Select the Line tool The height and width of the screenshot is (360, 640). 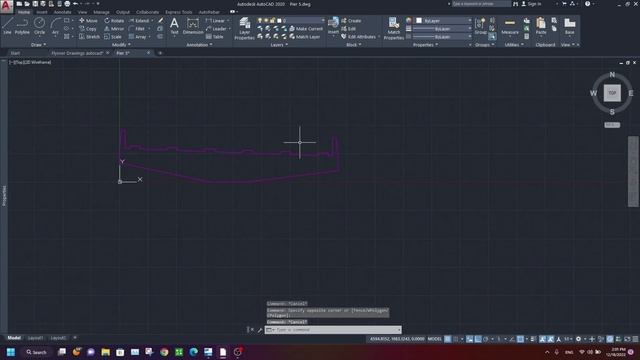(x=7, y=26)
